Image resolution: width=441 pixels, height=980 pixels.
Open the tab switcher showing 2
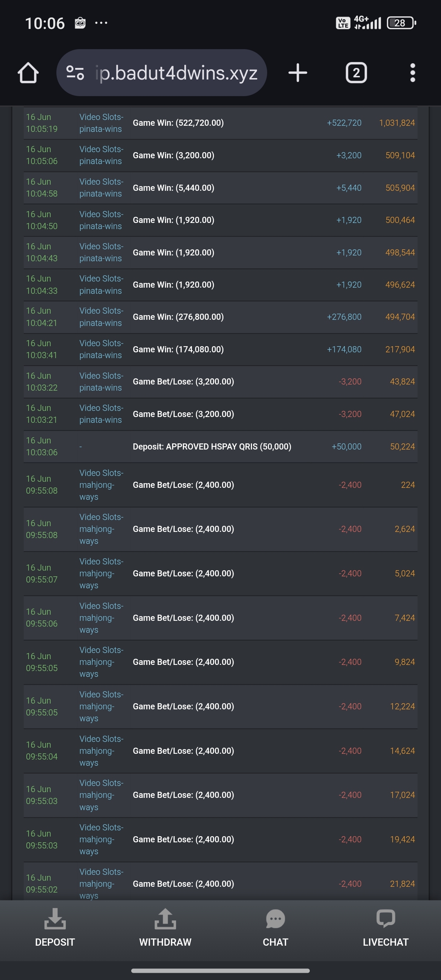(x=356, y=73)
